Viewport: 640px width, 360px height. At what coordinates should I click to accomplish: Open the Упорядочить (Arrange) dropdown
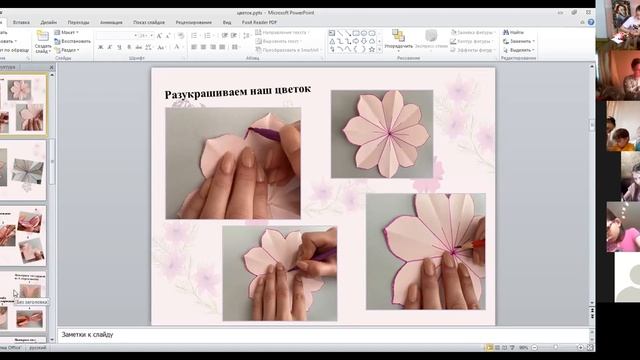pyautogui.click(x=398, y=40)
